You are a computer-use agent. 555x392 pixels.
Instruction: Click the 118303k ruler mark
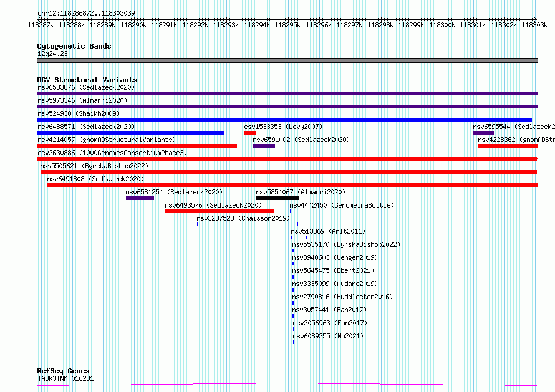pyautogui.click(x=534, y=25)
